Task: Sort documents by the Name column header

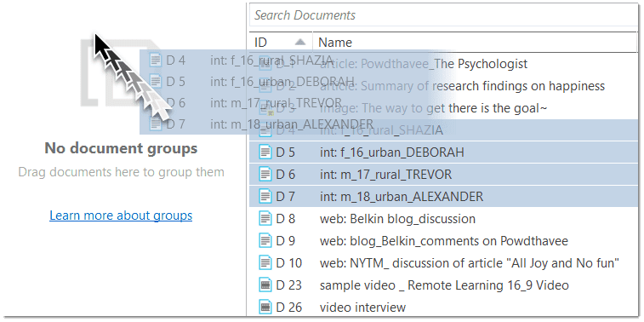Action: 476,43
